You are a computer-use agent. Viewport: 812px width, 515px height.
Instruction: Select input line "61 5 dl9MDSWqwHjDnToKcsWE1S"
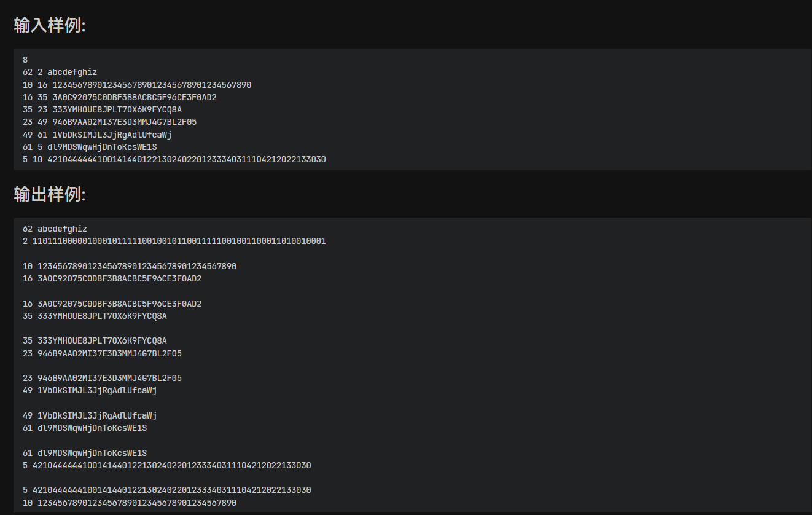click(90, 147)
